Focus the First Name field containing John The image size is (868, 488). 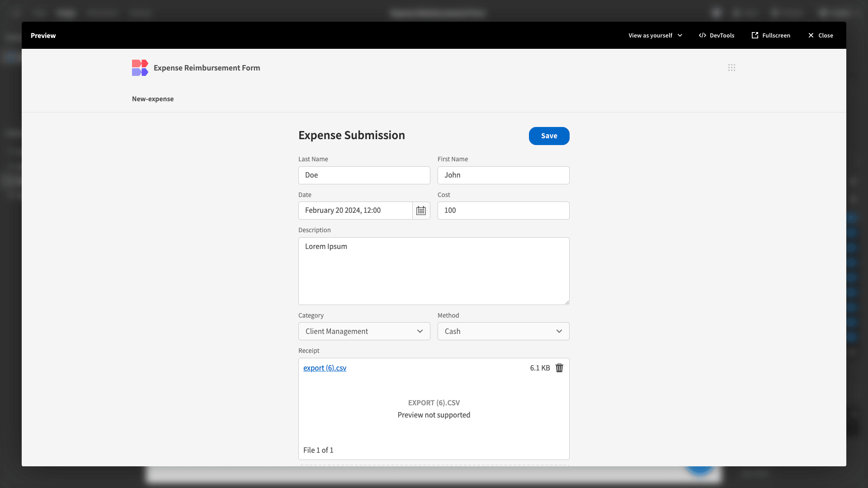(x=504, y=175)
